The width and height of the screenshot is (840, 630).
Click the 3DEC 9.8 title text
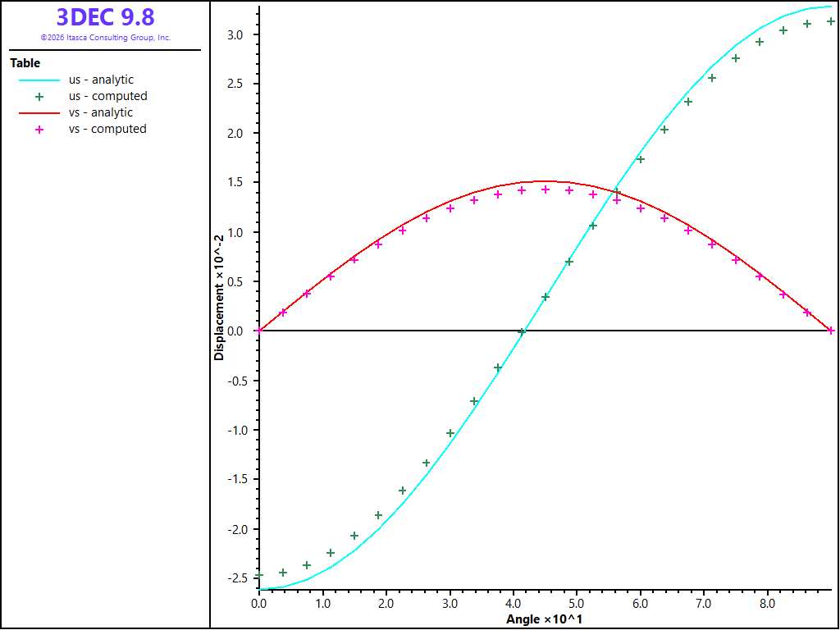(106, 17)
